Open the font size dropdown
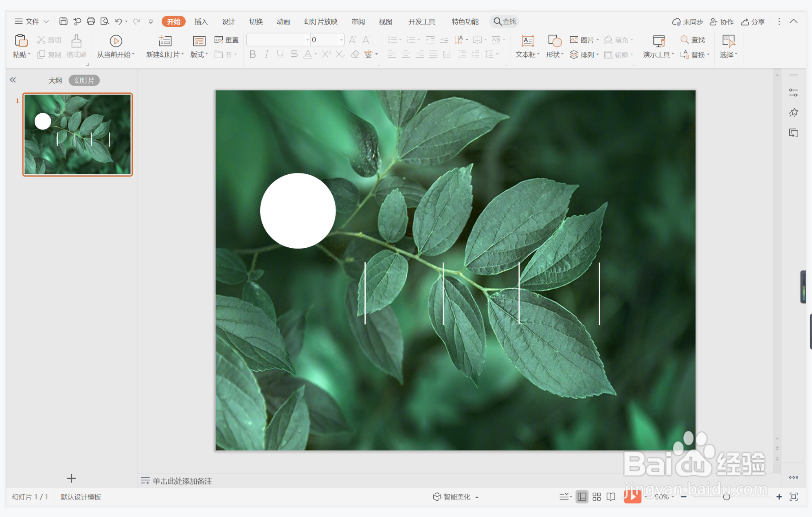The image size is (812, 517). pos(341,40)
